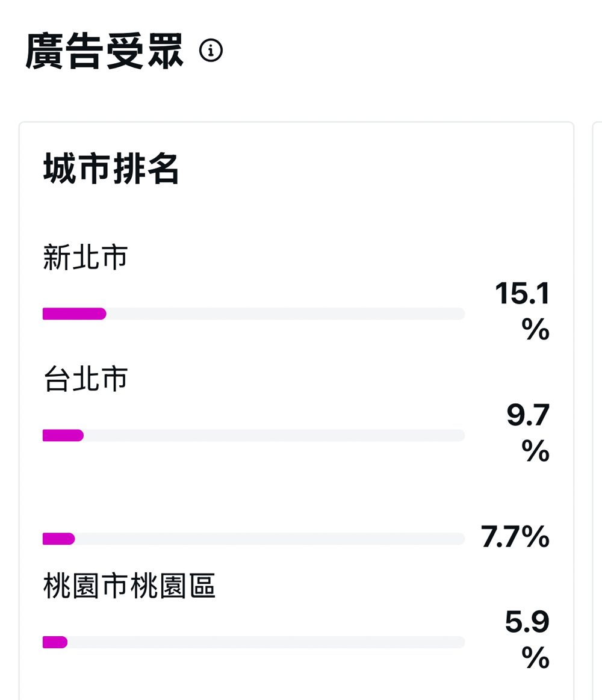602x700 pixels.
Task: Select the 桃園市桃園區 label
Action: (129, 586)
